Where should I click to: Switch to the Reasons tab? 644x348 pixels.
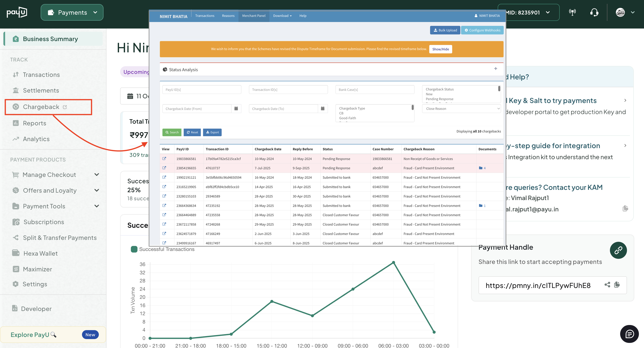pyautogui.click(x=228, y=16)
